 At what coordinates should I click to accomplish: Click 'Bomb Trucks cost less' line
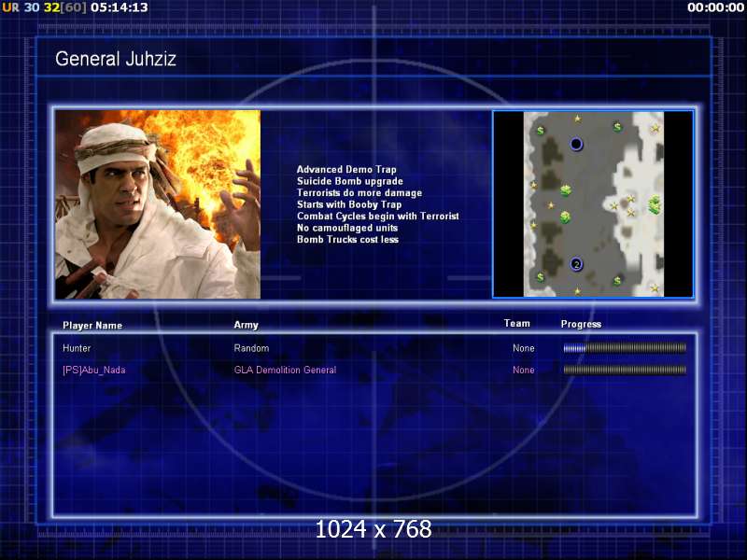pyautogui.click(x=347, y=240)
